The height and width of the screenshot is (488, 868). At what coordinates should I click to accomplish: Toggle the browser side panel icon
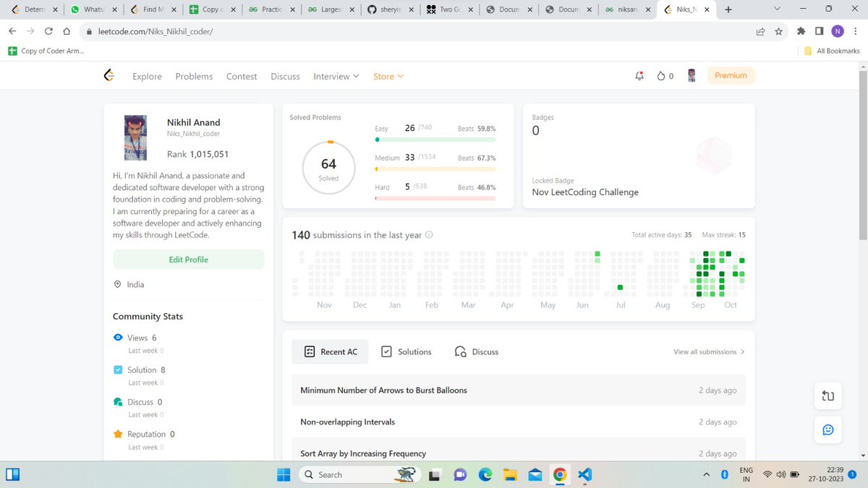pyautogui.click(x=819, y=32)
